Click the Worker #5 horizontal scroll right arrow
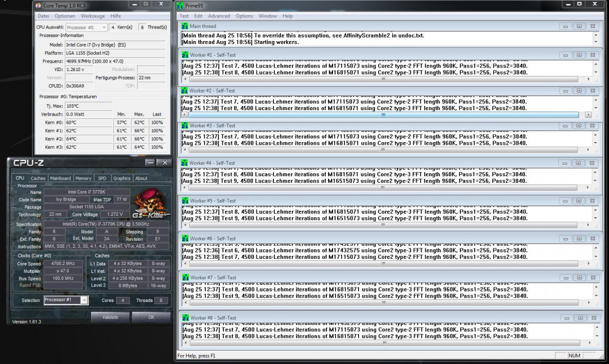Screen dimensions: 609x364 [x=588, y=225]
